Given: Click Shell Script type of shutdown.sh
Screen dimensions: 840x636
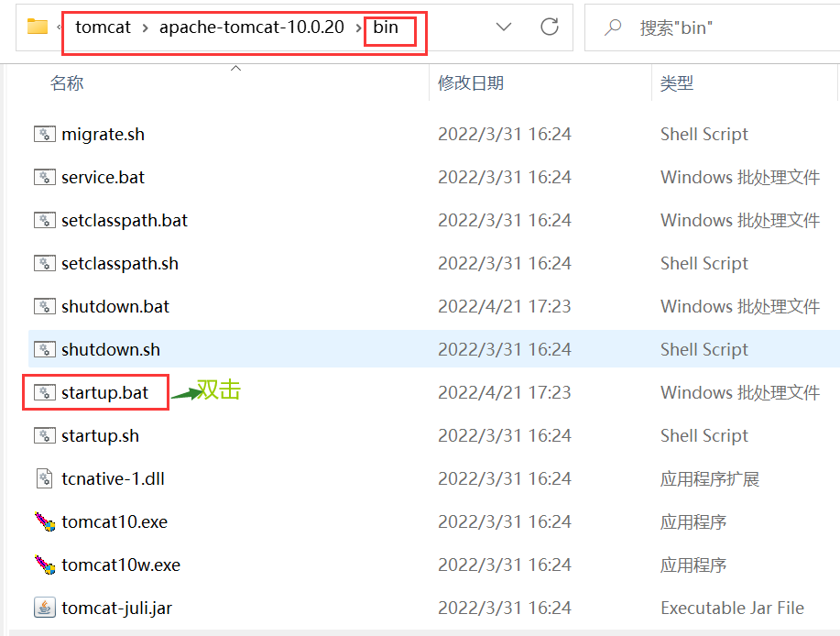Looking at the screenshot, I should click(704, 349).
